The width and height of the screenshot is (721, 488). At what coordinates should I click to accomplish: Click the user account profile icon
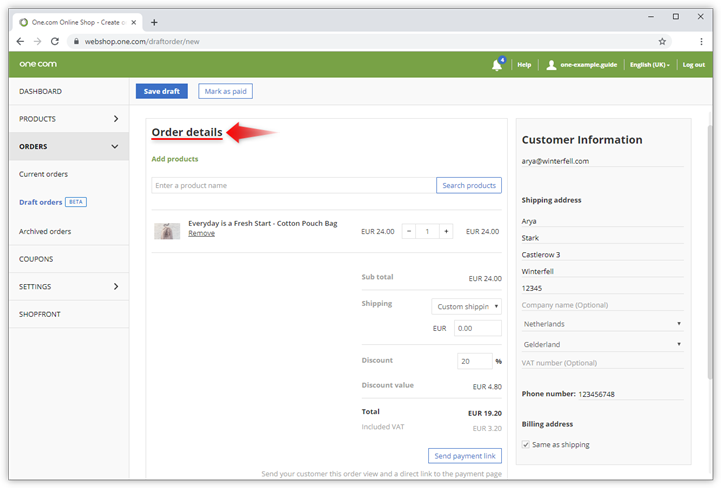(551, 65)
